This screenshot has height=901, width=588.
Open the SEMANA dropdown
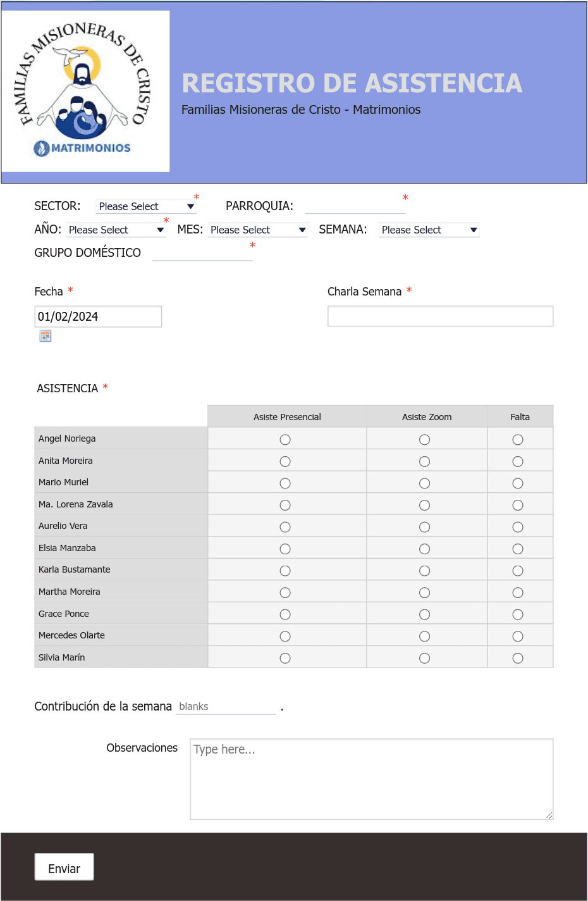(x=429, y=230)
